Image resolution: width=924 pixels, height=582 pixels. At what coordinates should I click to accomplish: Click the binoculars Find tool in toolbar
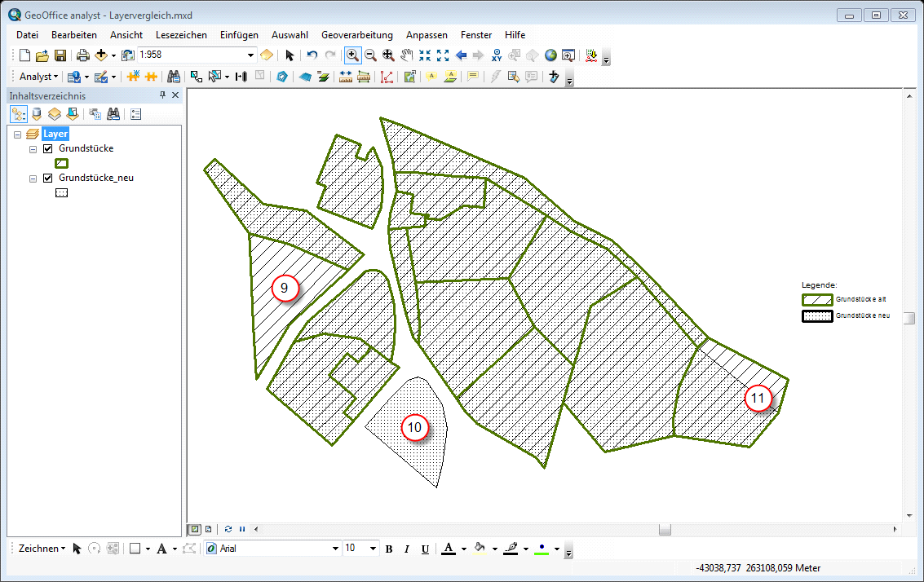click(173, 77)
